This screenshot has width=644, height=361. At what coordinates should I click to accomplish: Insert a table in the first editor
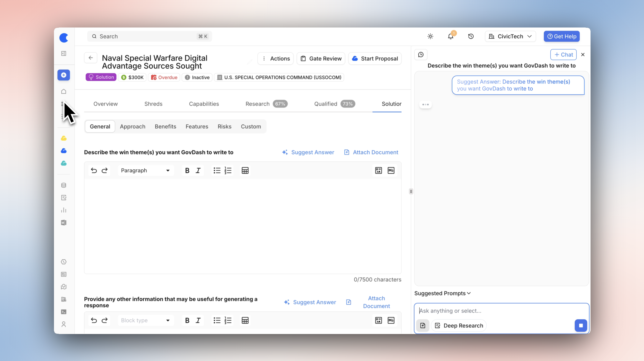point(245,170)
